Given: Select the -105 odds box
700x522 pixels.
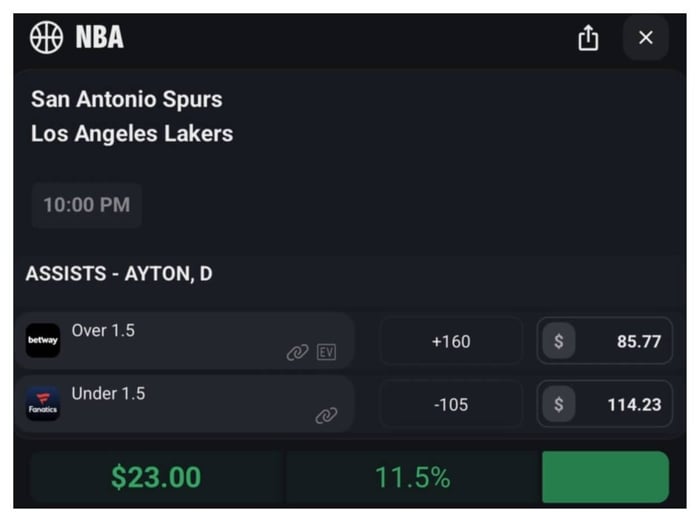Looking at the screenshot, I should pyautogui.click(x=451, y=404).
